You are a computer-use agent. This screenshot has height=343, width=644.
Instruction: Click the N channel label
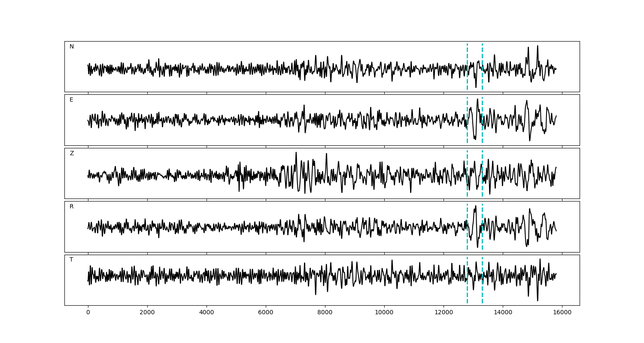[x=72, y=47]
